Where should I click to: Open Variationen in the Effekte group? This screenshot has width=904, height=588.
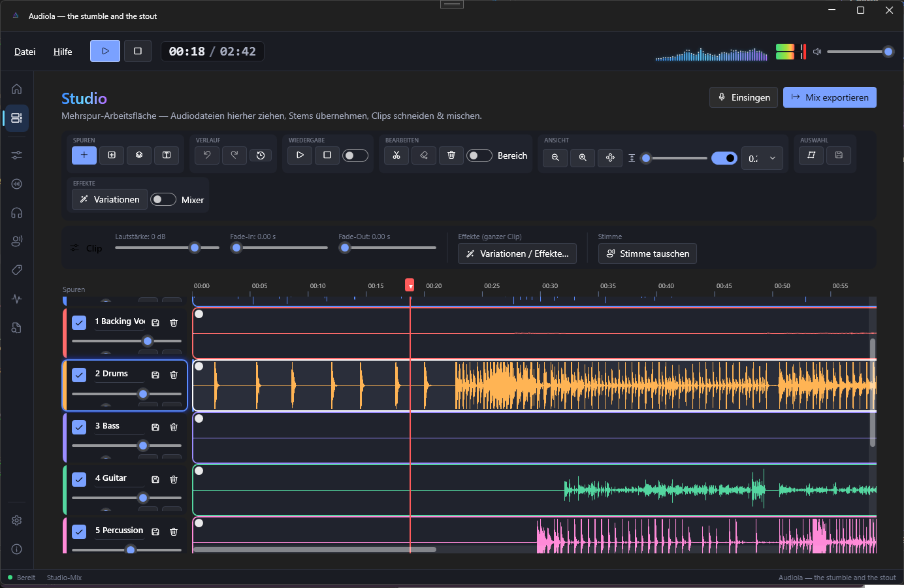(110, 199)
